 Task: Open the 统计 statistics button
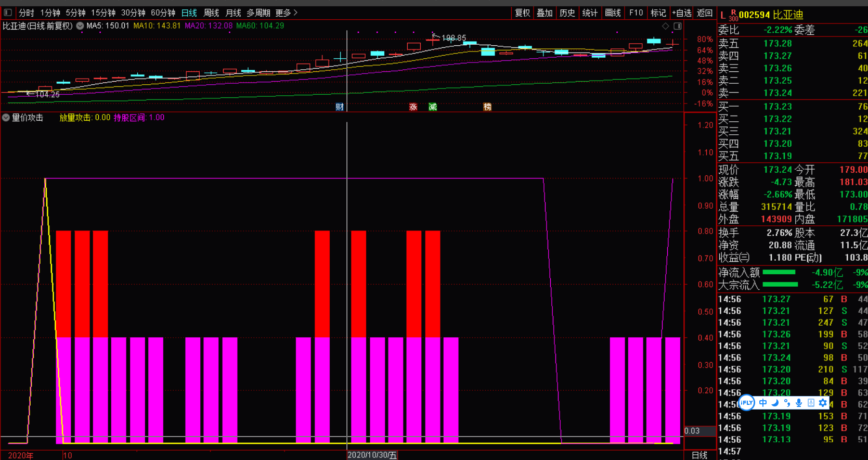coord(590,13)
